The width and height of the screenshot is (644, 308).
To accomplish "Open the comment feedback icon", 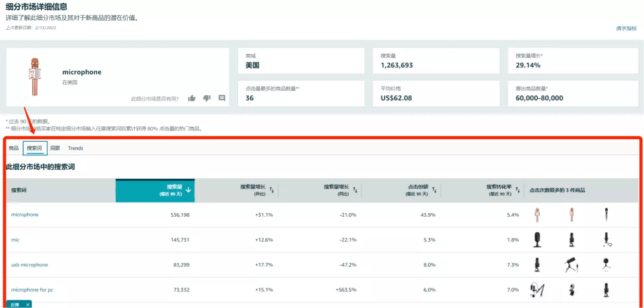I will [222, 98].
